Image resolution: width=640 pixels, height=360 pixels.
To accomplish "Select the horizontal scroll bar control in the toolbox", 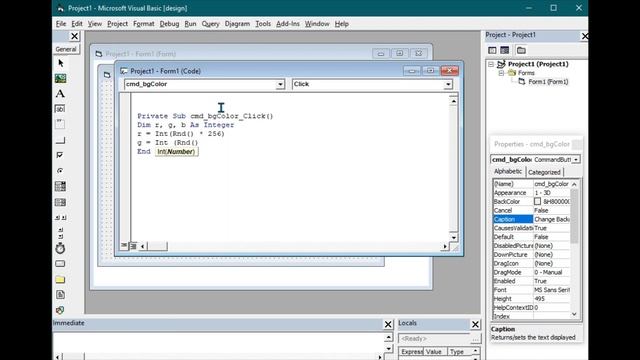I will [x=60, y=218].
